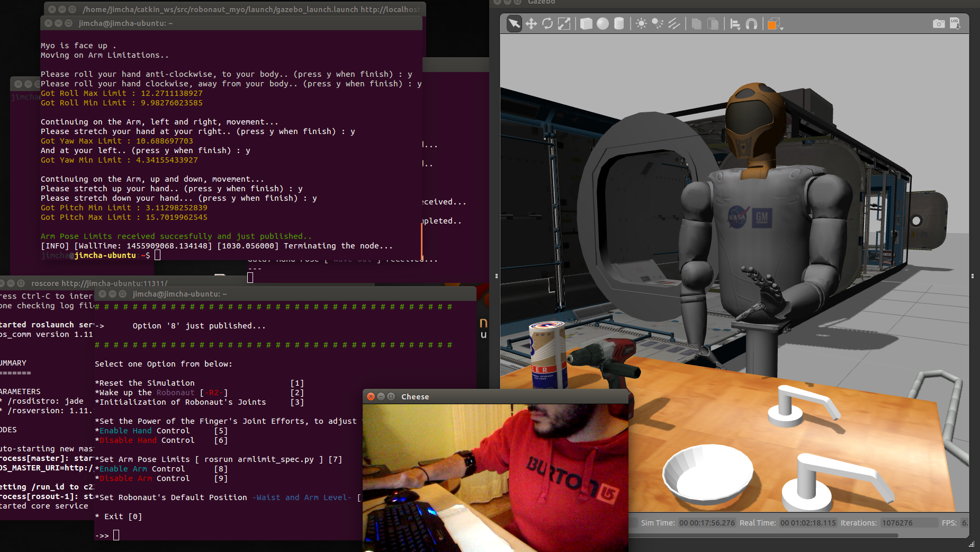Click the 'Got Yaw Min Limit : 4.34155433927' line
The height and width of the screenshot is (552, 980).
(x=119, y=160)
